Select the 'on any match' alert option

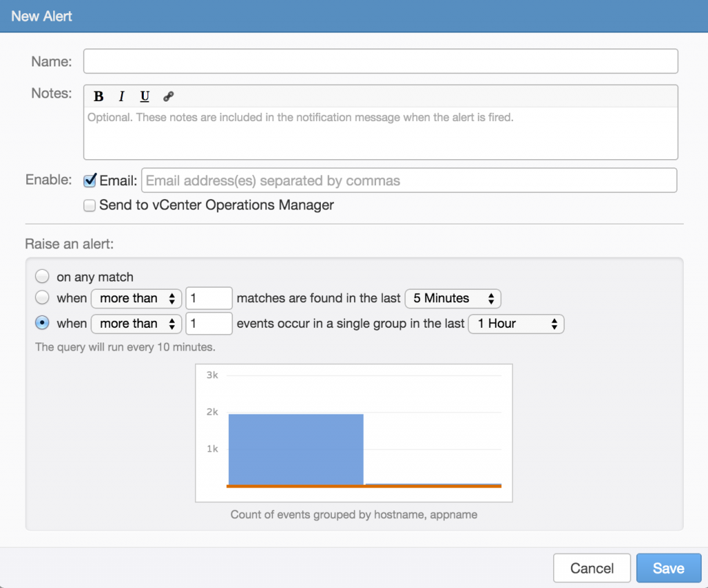(x=41, y=276)
